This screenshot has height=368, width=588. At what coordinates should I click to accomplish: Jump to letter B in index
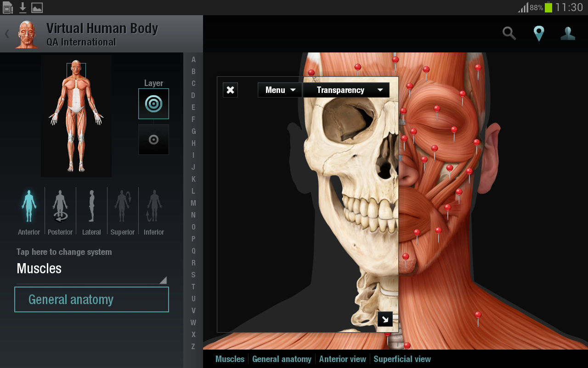pyautogui.click(x=193, y=71)
